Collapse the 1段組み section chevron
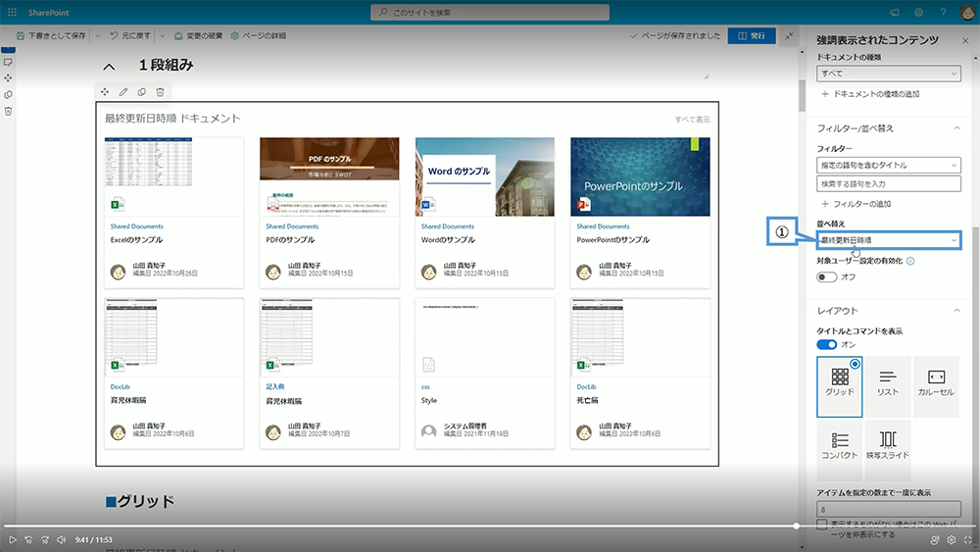The height and width of the screenshot is (552, 980). (109, 67)
